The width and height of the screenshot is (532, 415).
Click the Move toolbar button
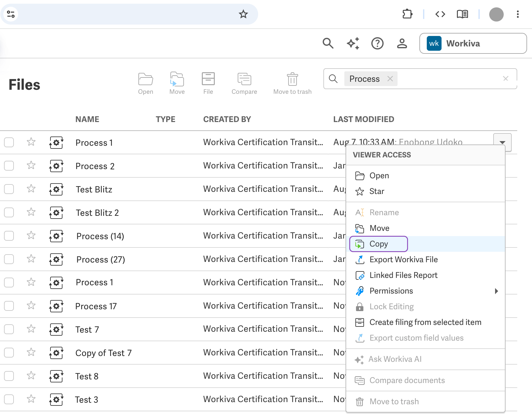point(177,84)
